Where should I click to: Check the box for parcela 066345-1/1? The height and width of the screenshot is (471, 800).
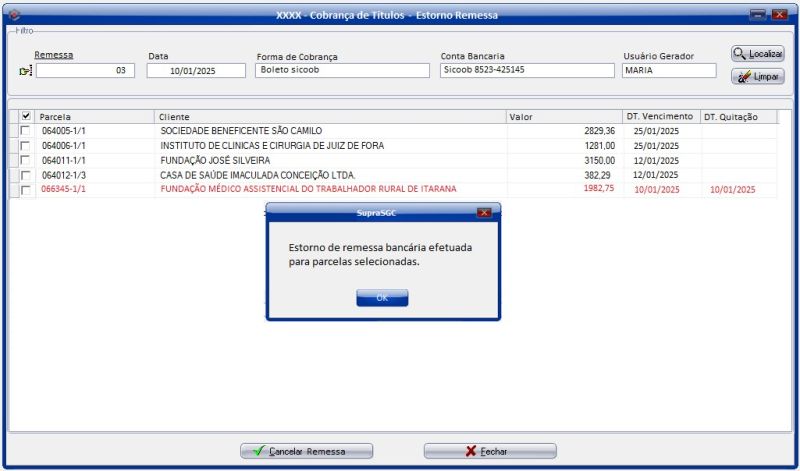25,190
